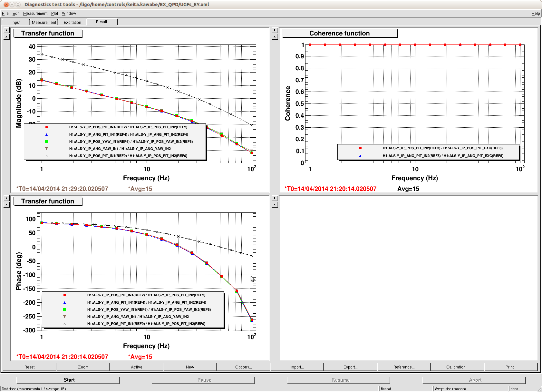Click up-arrow icon beside empty bottom-right pad
The image size is (542, 392).
[275, 205]
